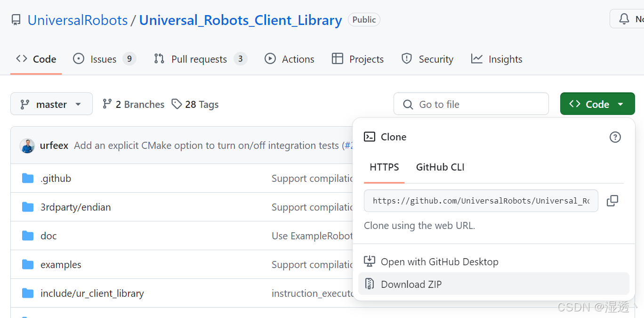Open urfeex's avatar picture

(27, 146)
